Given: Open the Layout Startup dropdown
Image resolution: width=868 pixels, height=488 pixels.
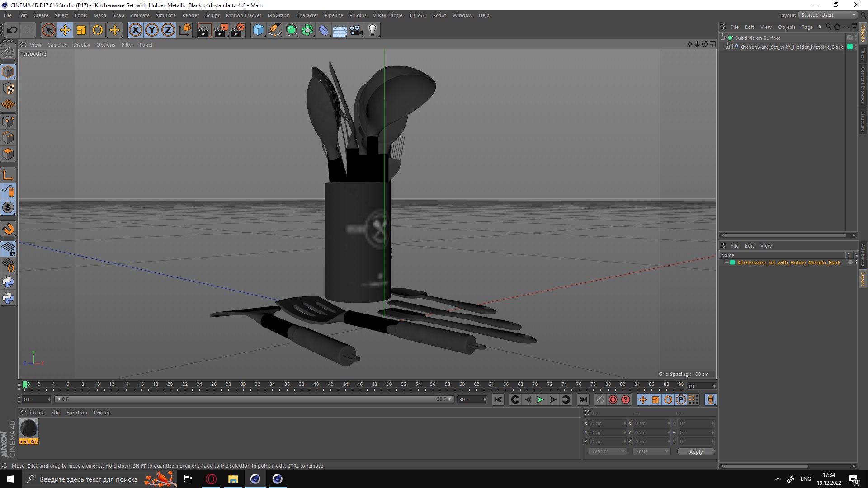Looking at the screenshot, I should coord(828,15).
